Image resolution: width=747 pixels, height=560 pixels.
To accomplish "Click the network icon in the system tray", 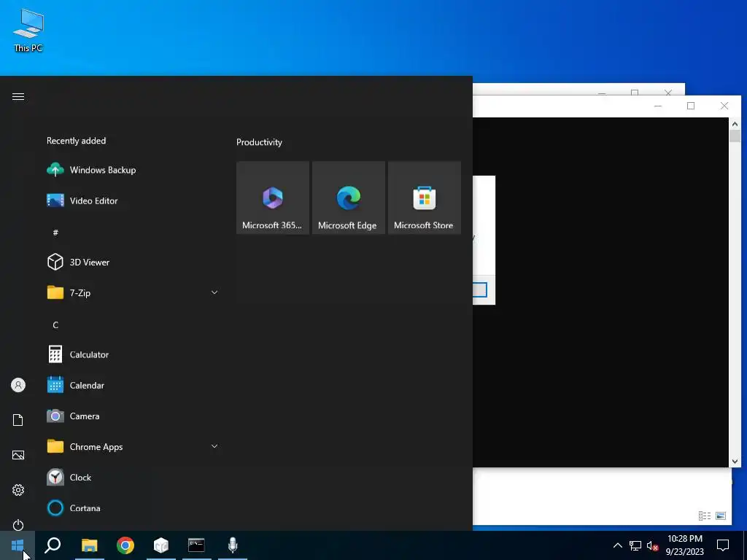I will click(635, 545).
